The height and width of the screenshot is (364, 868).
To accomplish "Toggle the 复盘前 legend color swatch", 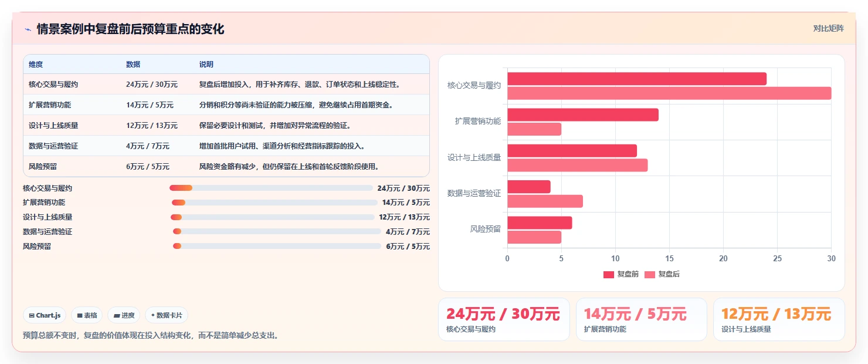I will (608, 275).
